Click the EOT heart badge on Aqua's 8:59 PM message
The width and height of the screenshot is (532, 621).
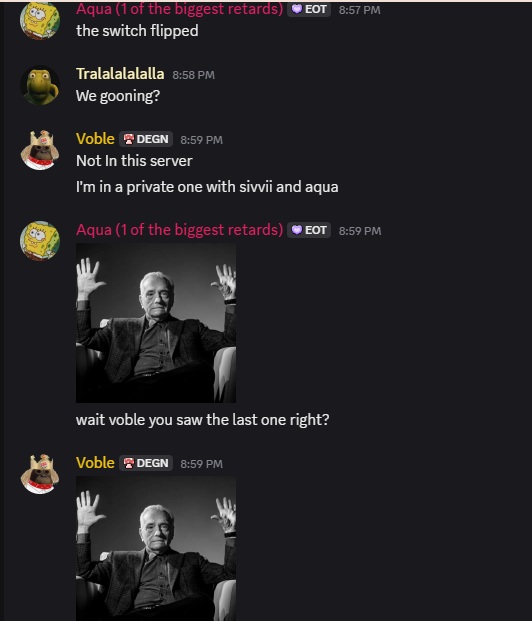309,230
